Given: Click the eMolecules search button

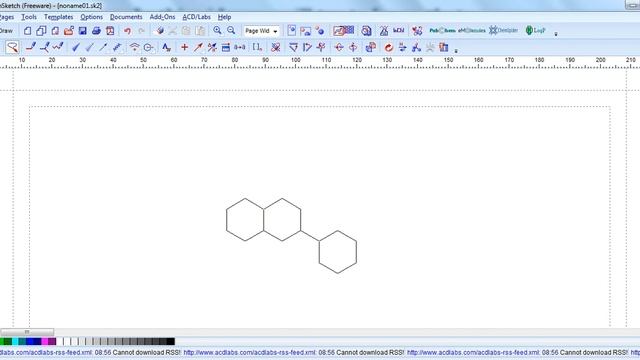Looking at the screenshot, I should click(x=471, y=31).
